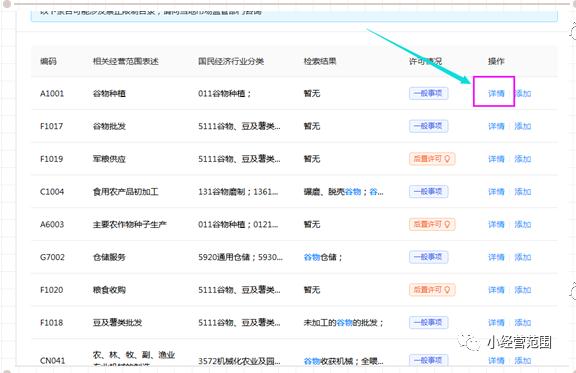The height and width of the screenshot is (373, 576).
Task: Open 详情 for F1019 军粮供应
Action: tap(496, 159)
